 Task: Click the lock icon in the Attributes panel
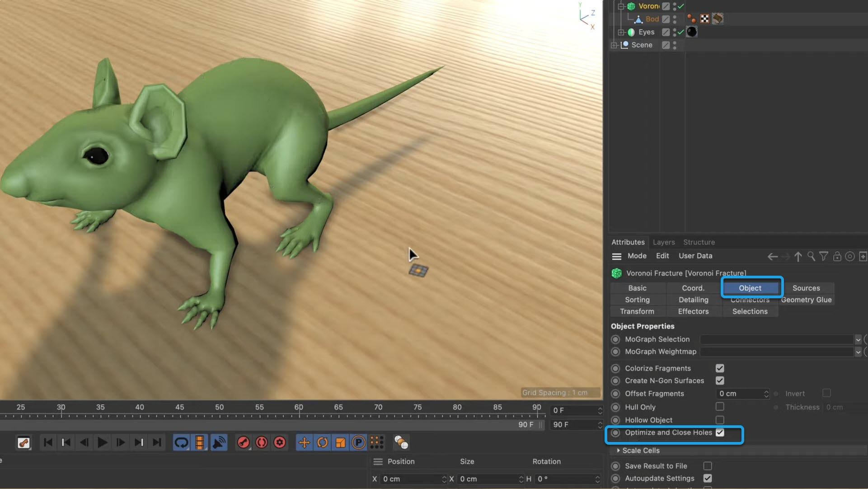[x=838, y=256]
